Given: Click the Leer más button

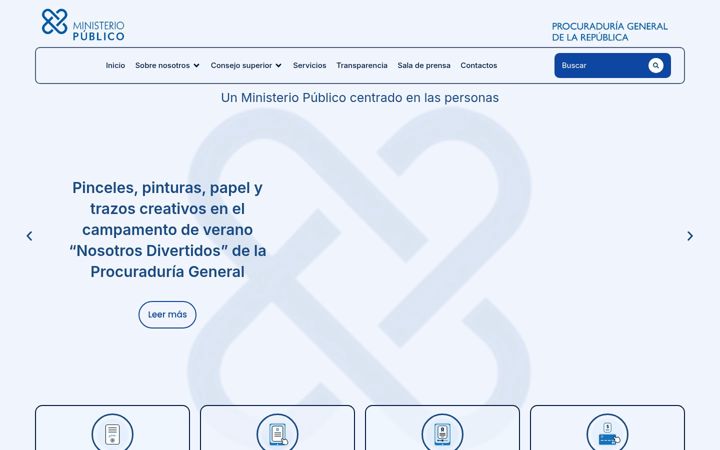Looking at the screenshot, I should point(167,315).
